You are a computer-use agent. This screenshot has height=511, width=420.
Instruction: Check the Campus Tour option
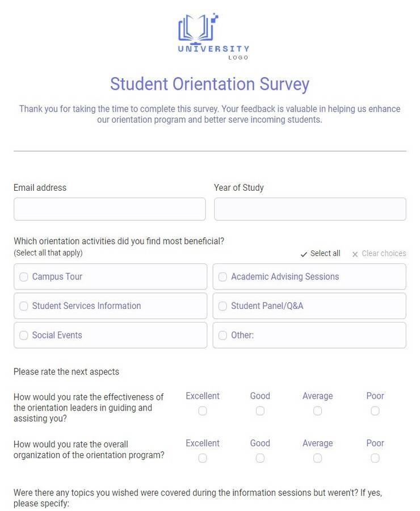[x=24, y=277]
